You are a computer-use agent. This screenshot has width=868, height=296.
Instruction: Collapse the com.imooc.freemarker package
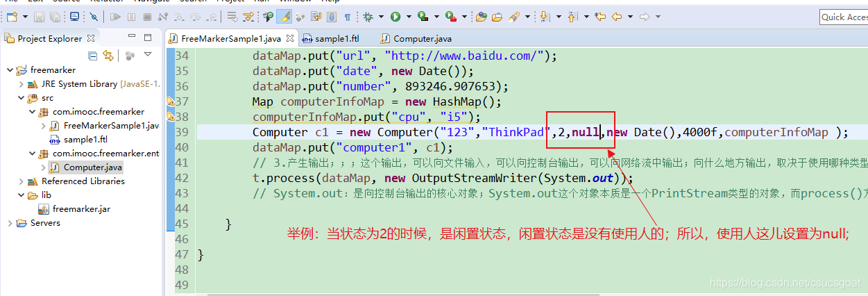click(32, 112)
